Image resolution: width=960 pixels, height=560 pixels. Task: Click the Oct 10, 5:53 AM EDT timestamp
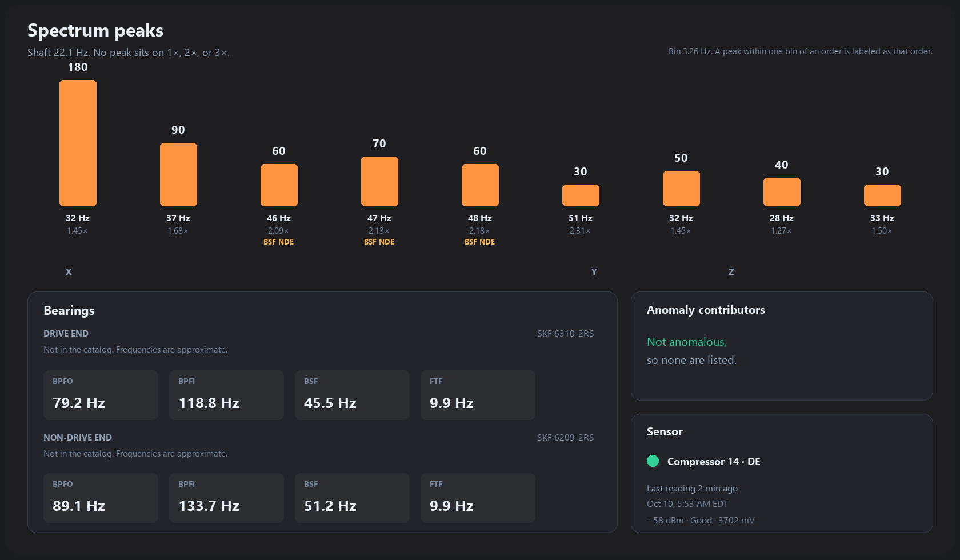click(687, 503)
